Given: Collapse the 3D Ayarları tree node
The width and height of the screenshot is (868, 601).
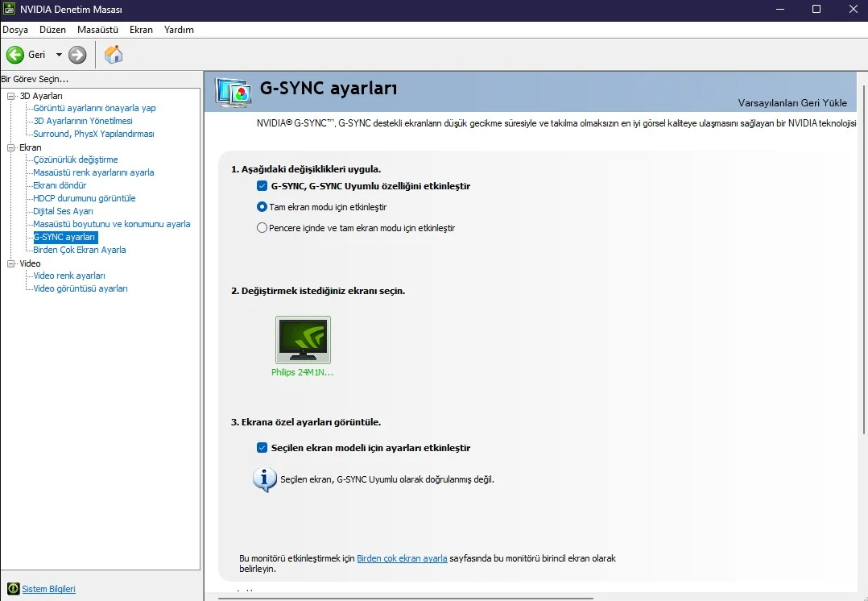Looking at the screenshot, I should (11, 96).
